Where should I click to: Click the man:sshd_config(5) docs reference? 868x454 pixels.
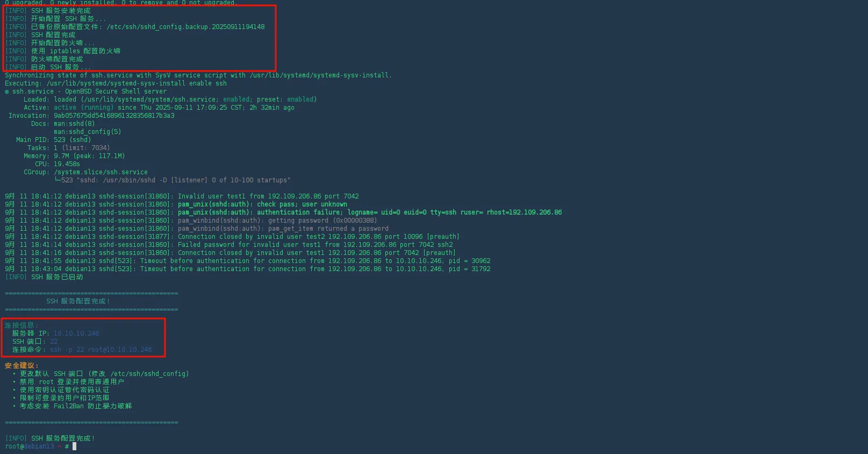(x=87, y=132)
